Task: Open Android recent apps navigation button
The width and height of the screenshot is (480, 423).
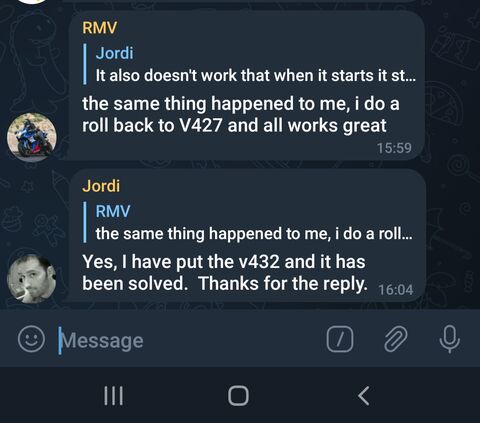Action: tap(113, 396)
